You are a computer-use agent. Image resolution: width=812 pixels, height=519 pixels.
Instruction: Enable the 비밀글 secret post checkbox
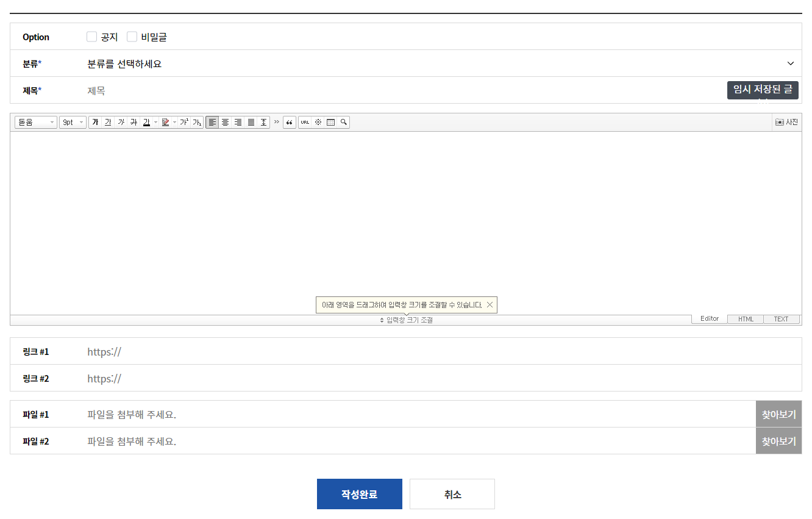132,37
